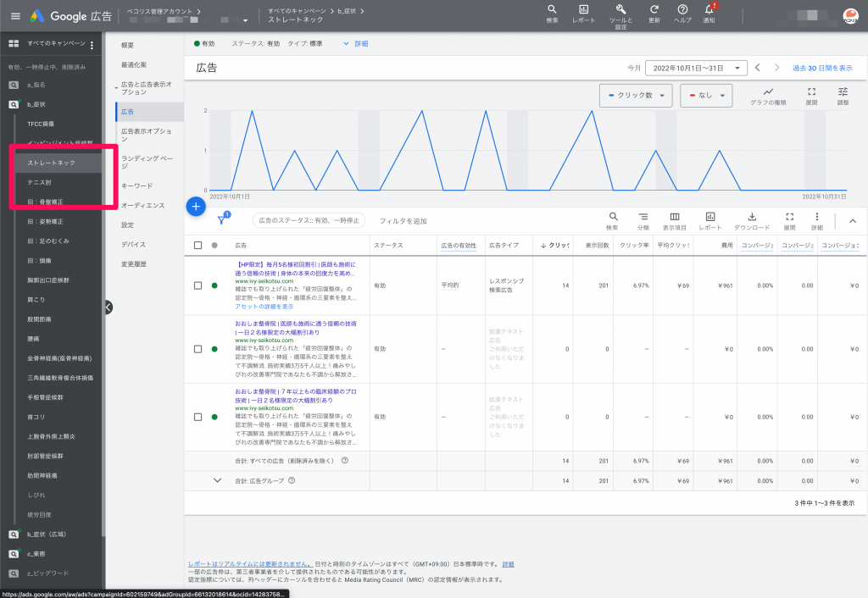Open キーワード in page menu
Image resolution: width=868 pixels, height=598 pixels.
point(136,185)
